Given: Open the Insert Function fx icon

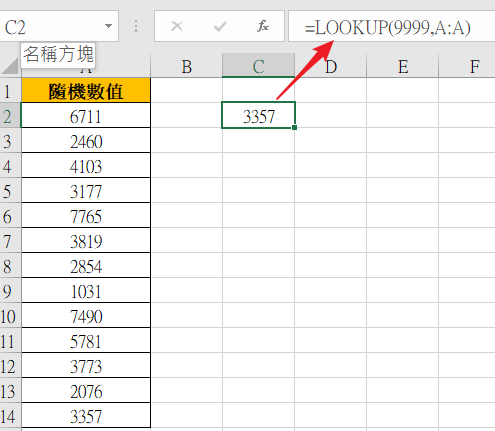Looking at the screenshot, I should (x=263, y=26).
